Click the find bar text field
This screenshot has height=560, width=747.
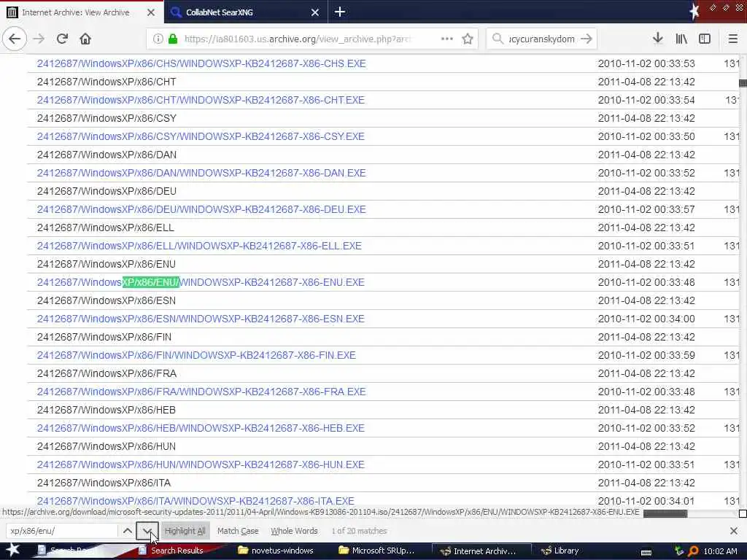[61, 531]
